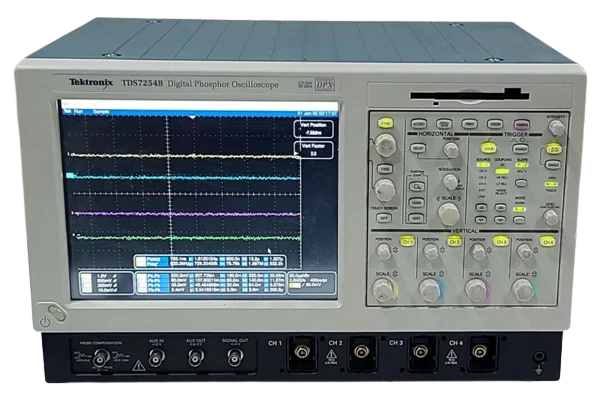Click the lower multipurpose knob
This screenshot has width=602, height=415.
pos(385,190)
